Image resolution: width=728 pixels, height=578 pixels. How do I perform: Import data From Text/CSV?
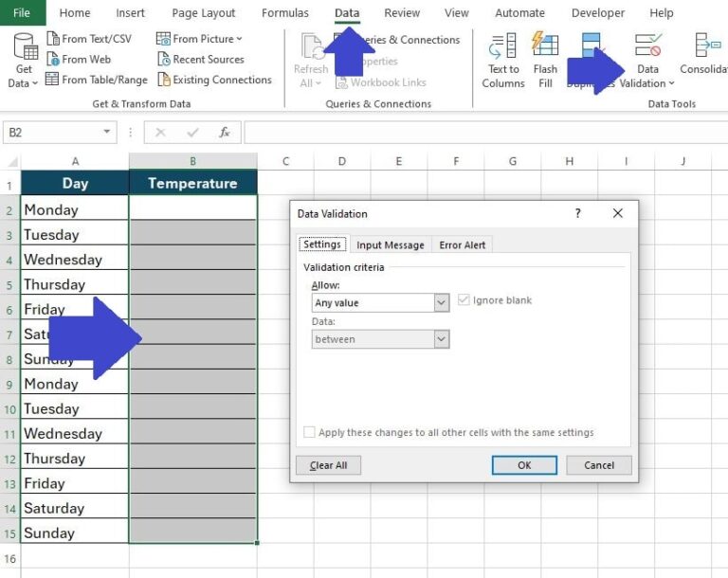pos(90,39)
